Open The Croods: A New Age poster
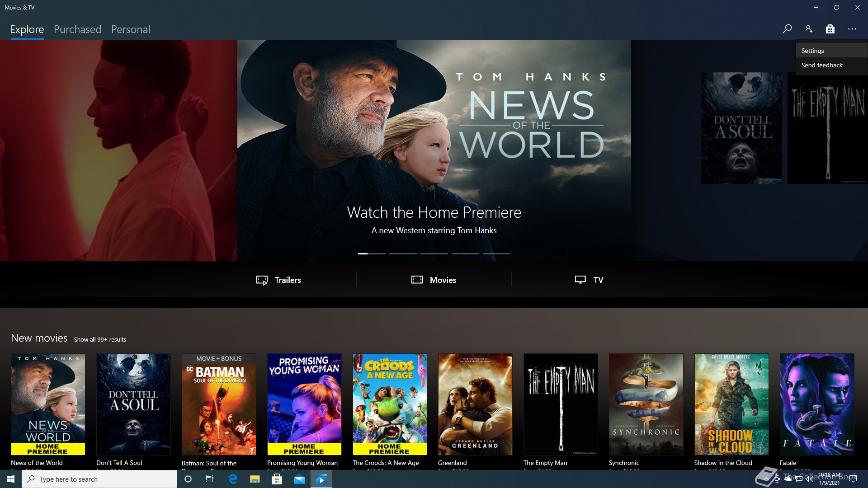The height and width of the screenshot is (488, 868). click(390, 404)
